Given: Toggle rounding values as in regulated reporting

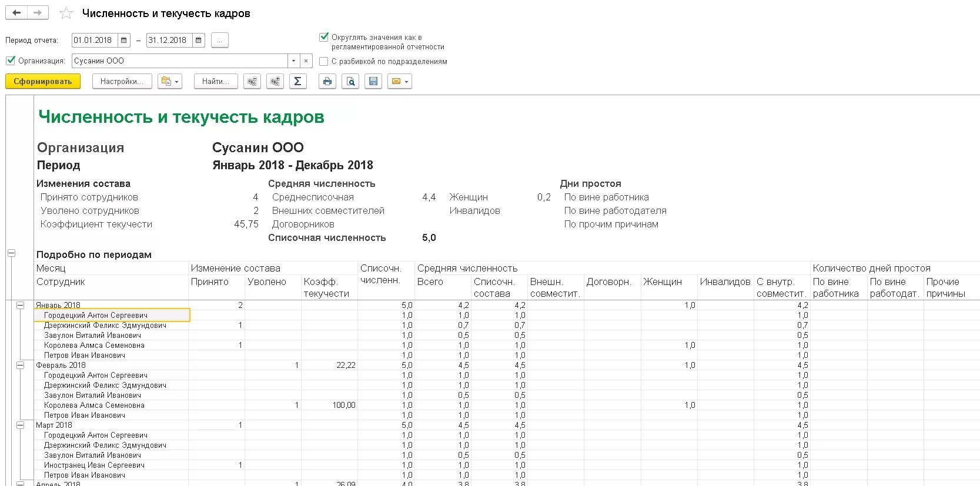Looking at the screenshot, I should pos(323,37).
